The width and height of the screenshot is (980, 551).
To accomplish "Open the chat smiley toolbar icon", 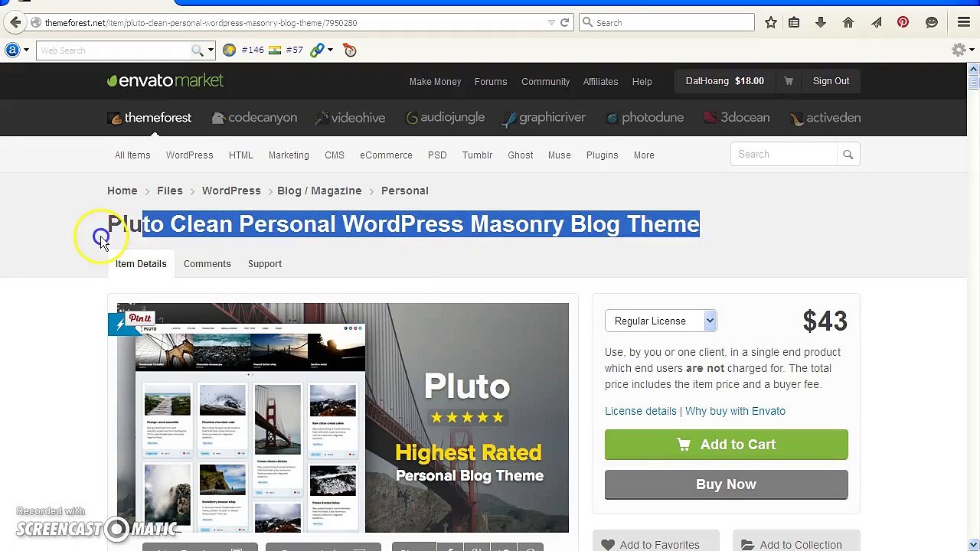I will click(932, 23).
